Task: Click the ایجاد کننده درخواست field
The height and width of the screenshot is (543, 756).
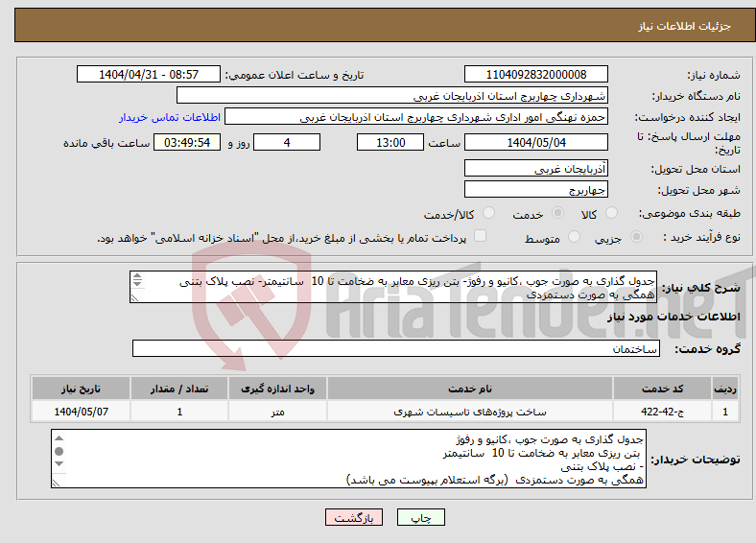Action: (x=416, y=117)
